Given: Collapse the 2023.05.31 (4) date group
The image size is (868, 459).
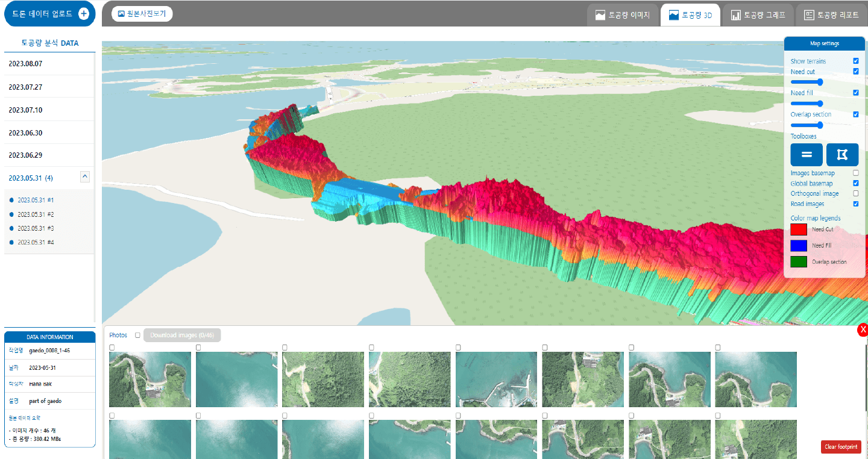Looking at the screenshot, I should pyautogui.click(x=85, y=177).
